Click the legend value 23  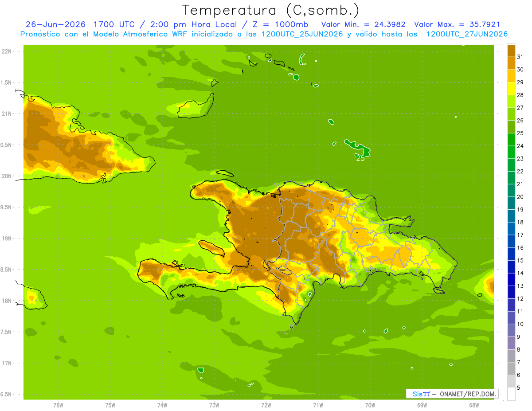pos(520,158)
